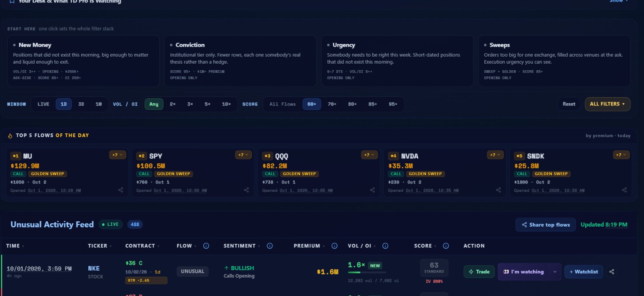Sort feed by the TIME column

click(x=15, y=246)
